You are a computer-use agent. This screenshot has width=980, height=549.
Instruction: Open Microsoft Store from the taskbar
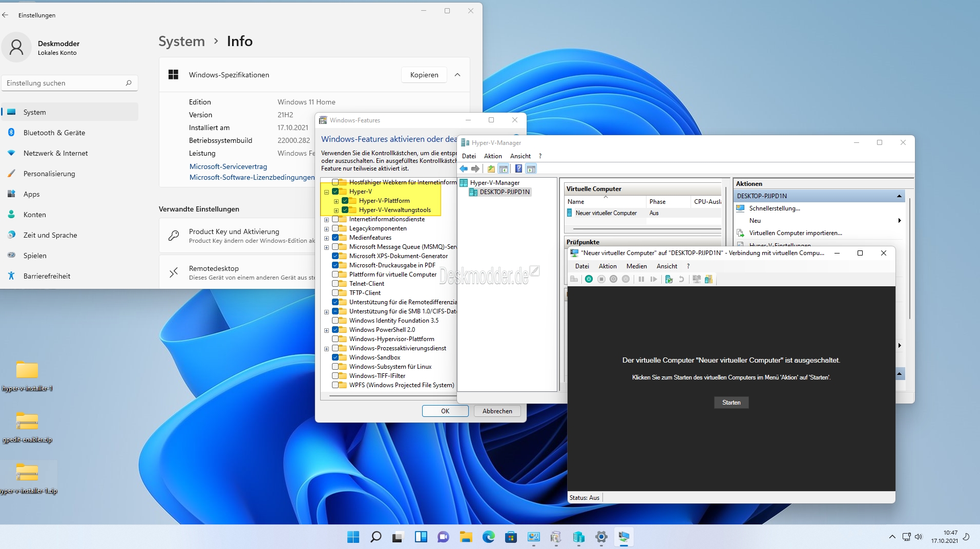coord(511,537)
